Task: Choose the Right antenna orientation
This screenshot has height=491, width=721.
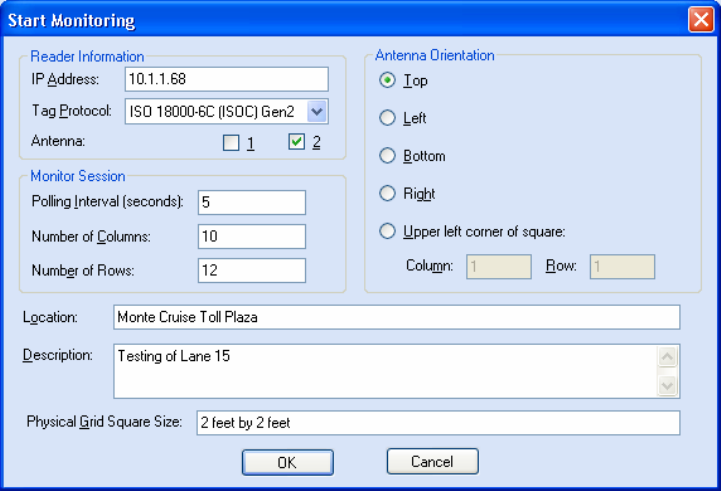Action: (x=387, y=193)
